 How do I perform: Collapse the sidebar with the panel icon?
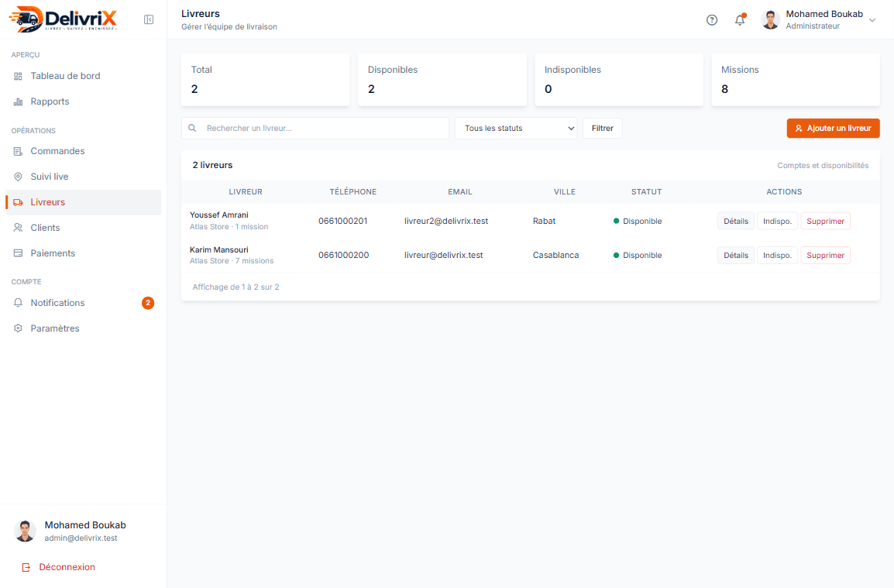pos(149,20)
